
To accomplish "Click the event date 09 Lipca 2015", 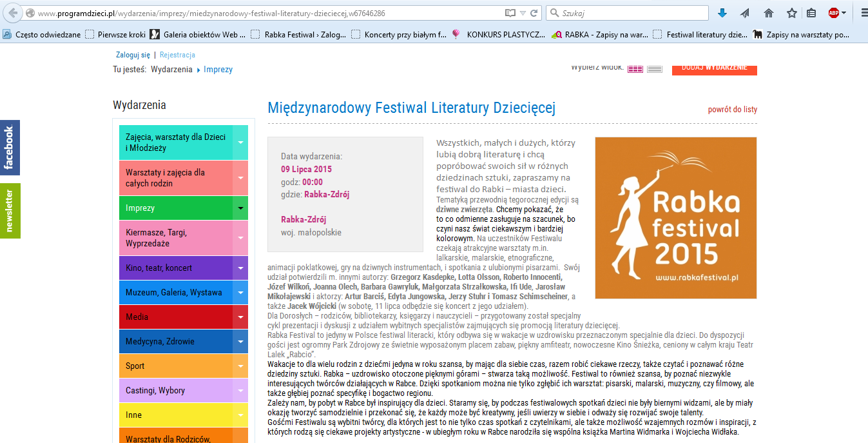I will 306,169.
